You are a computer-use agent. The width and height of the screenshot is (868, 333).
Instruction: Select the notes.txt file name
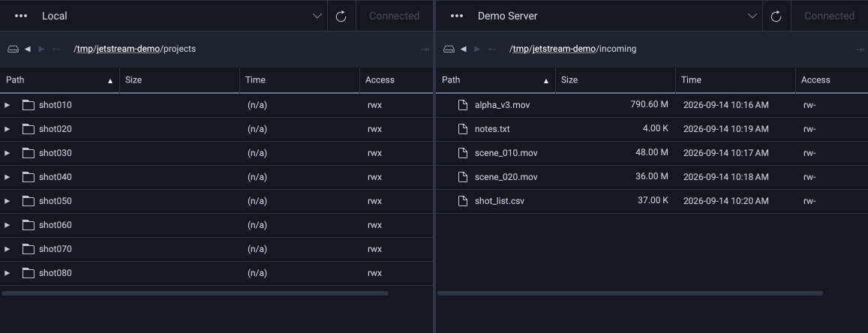[x=492, y=129]
